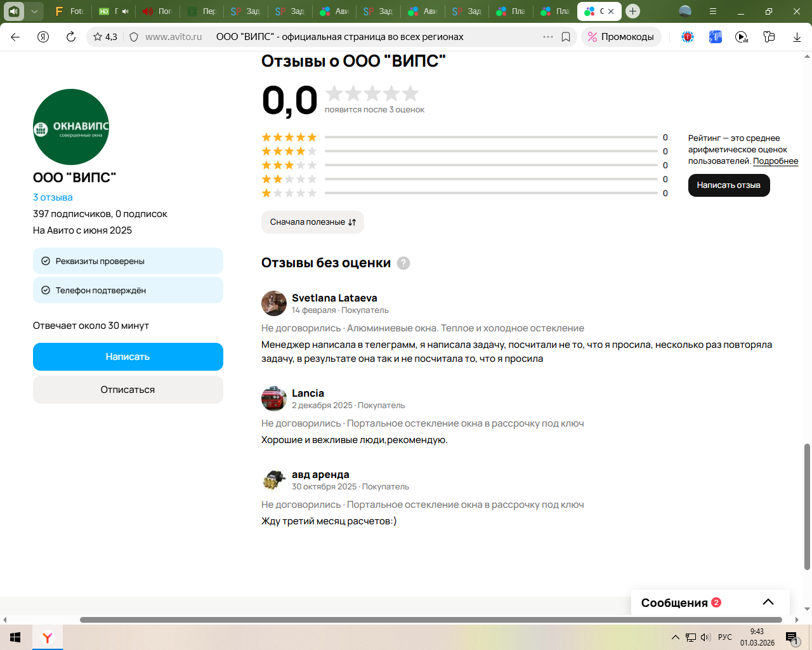The width and height of the screenshot is (812, 650).
Task: Expand the Сообщения chat panel chevron
Action: (768, 602)
